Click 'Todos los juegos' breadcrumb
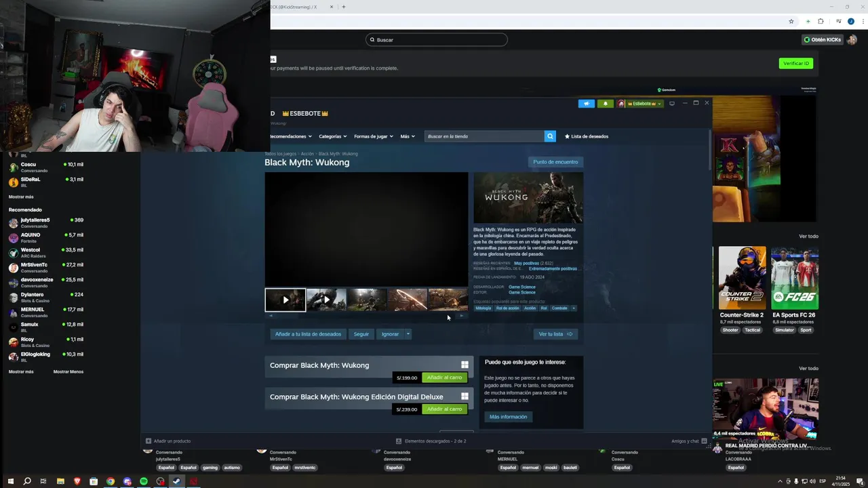This screenshot has width=868, height=488. pyautogui.click(x=281, y=154)
